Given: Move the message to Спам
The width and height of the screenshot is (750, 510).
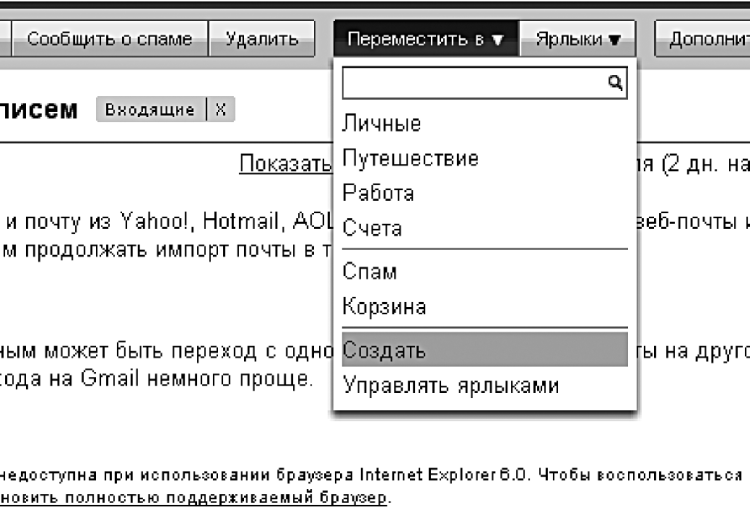Looking at the screenshot, I should tap(370, 272).
